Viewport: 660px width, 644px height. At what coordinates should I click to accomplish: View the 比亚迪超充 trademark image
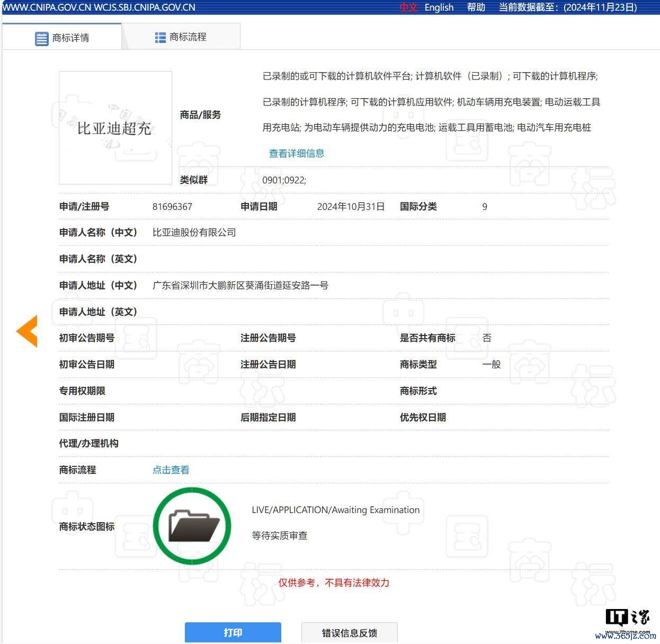pos(115,128)
